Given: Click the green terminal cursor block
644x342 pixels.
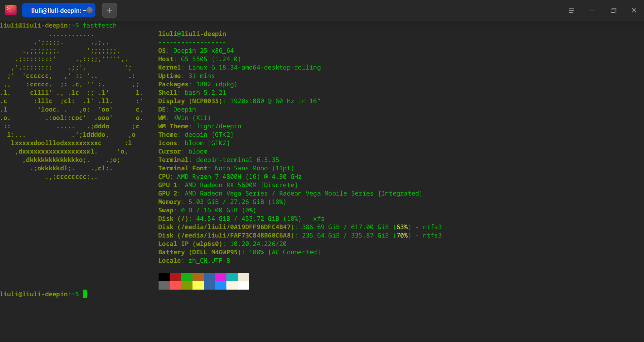Looking at the screenshot, I should point(85,294).
